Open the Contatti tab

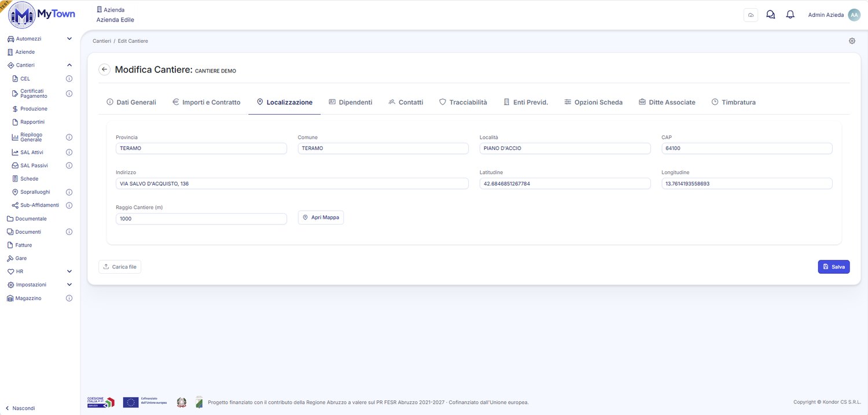(406, 102)
